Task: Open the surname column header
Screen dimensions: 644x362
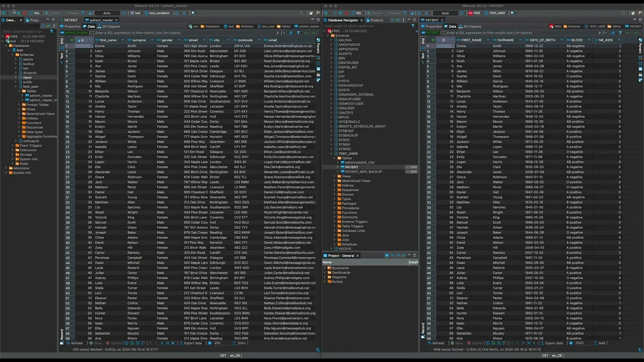Action: [141, 40]
